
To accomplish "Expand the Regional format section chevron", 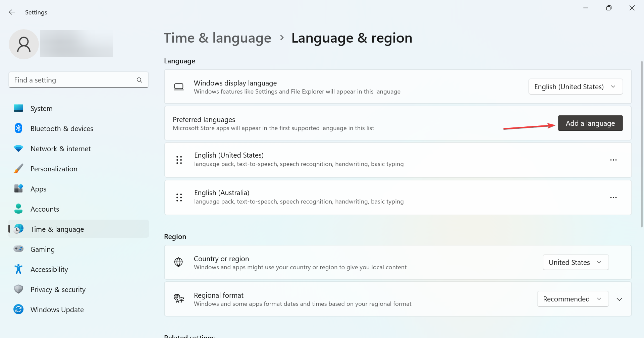I will pyautogui.click(x=619, y=299).
